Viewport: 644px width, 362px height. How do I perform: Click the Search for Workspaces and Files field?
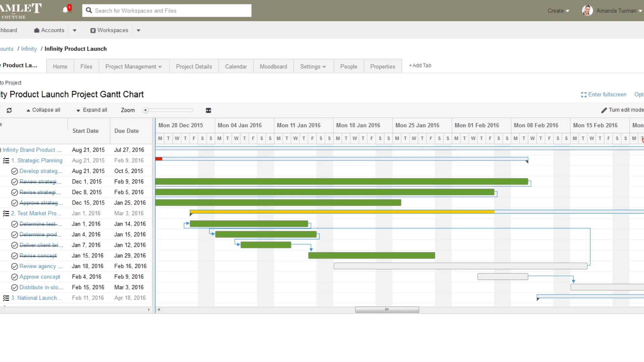tap(167, 11)
